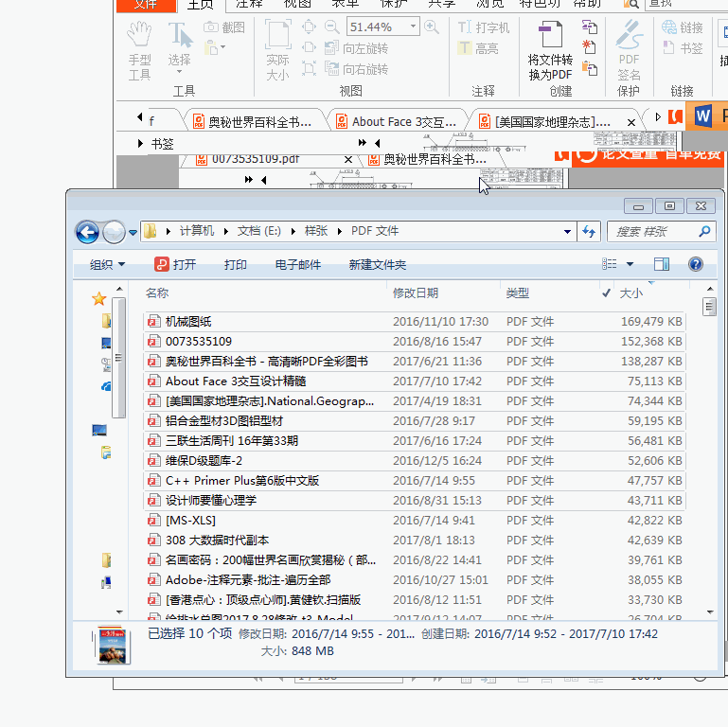
Task: Click the Explorer help icon
Action: (695, 264)
